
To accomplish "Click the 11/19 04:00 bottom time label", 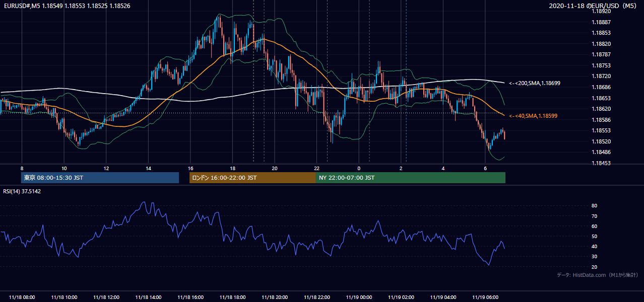I will pos(443,297).
